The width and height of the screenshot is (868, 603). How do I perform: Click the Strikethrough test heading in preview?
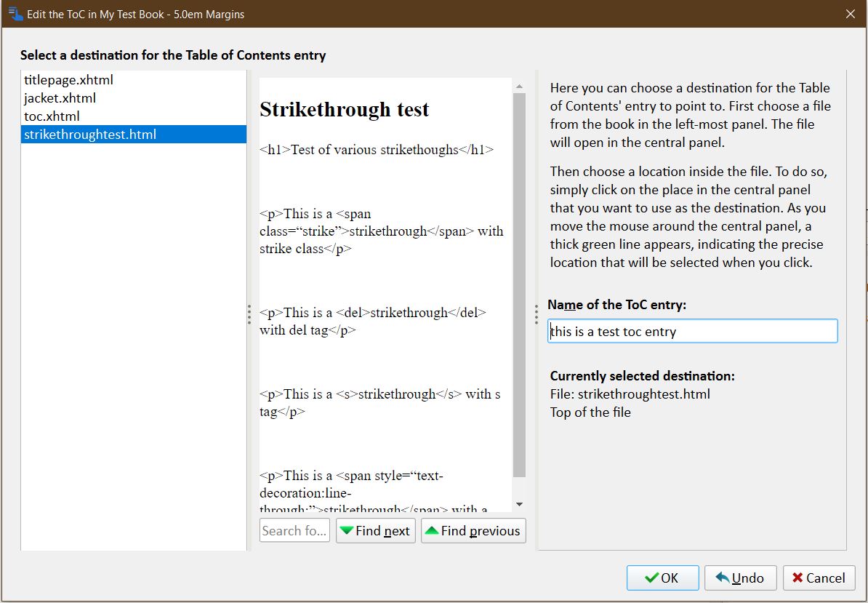345,109
